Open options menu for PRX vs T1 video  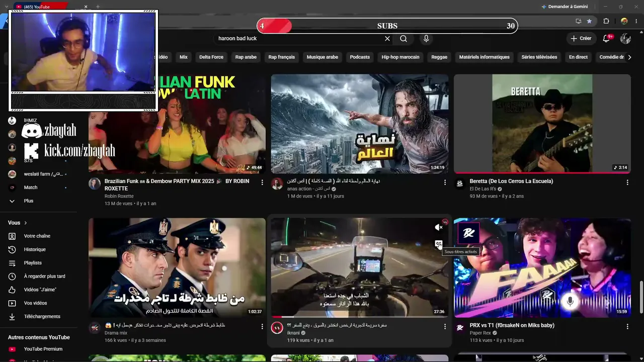tap(627, 326)
